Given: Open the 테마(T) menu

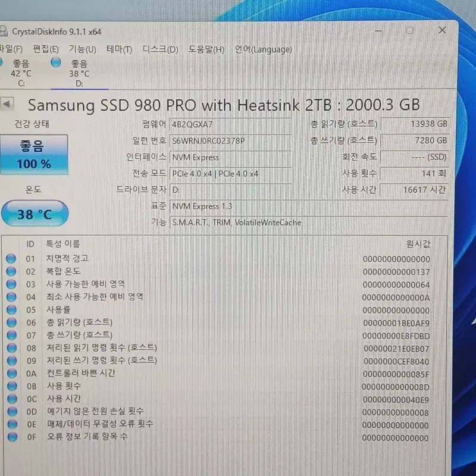Looking at the screenshot, I should point(119,49).
